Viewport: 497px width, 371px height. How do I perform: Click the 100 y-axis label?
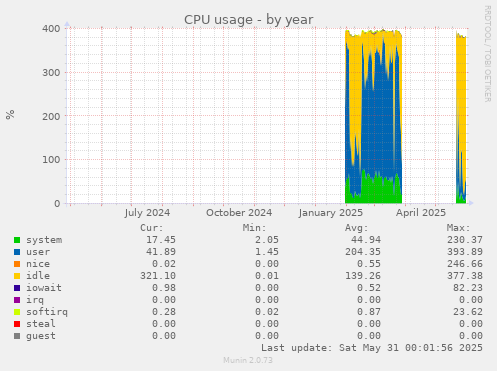(x=51, y=160)
